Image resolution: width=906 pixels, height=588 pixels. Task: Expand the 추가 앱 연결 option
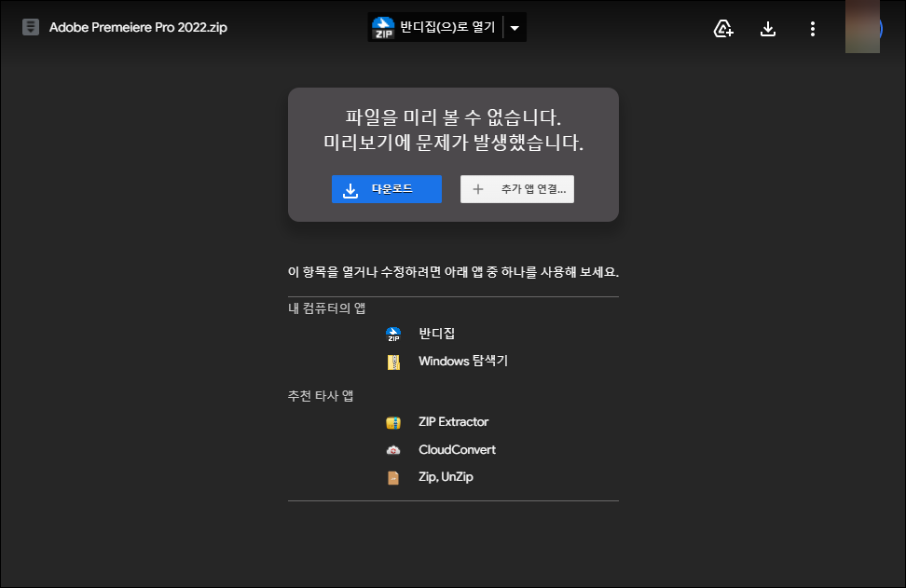point(517,189)
